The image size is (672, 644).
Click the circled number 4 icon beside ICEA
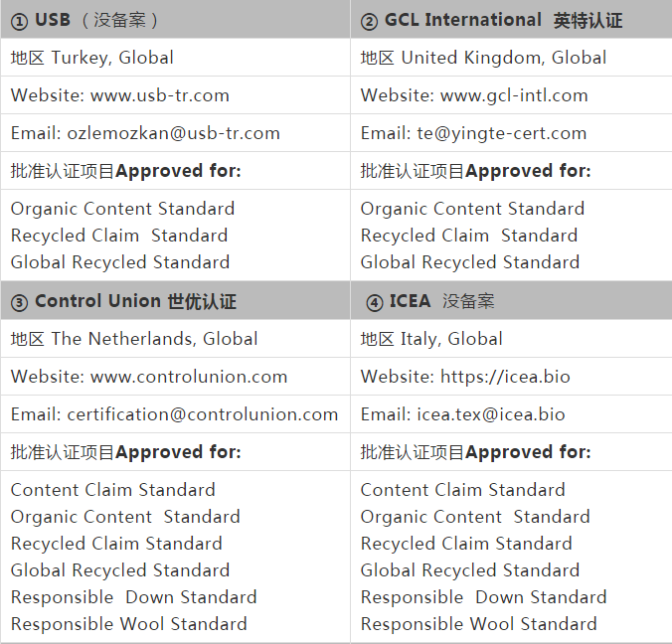[x=374, y=302]
